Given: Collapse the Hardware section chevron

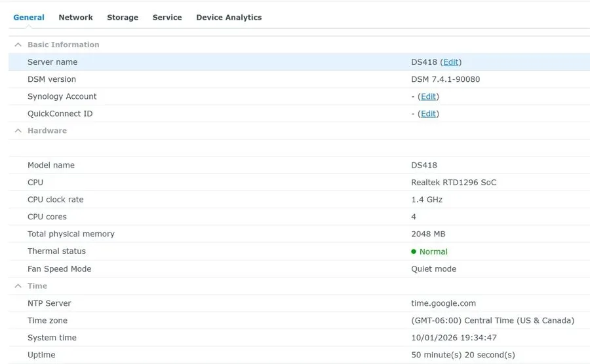Looking at the screenshot, I should (18, 131).
